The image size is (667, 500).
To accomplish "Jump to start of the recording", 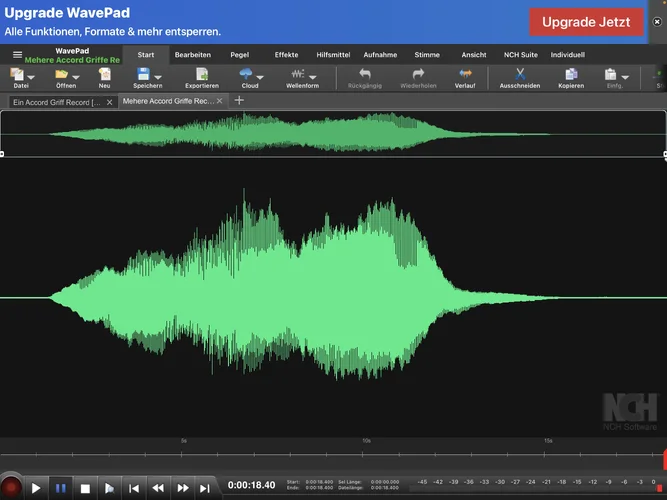I will [x=134, y=488].
